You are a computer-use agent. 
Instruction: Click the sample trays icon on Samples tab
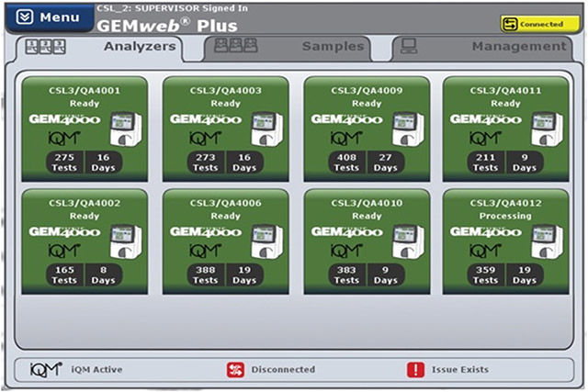click(236, 45)
